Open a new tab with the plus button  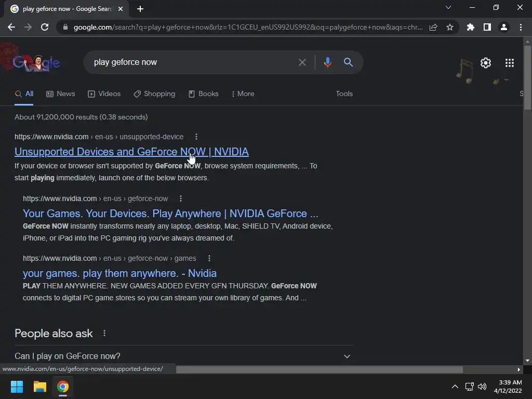(x=140, y=9)
